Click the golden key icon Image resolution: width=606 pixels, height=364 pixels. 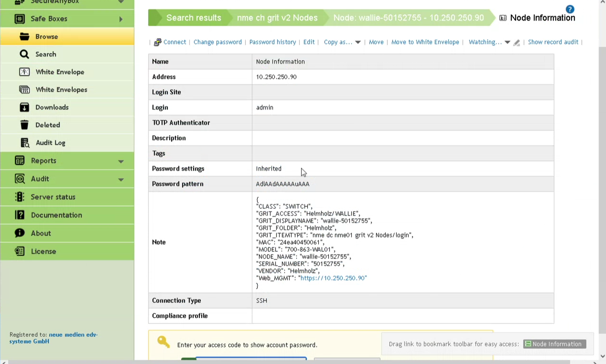pos(164,342)
